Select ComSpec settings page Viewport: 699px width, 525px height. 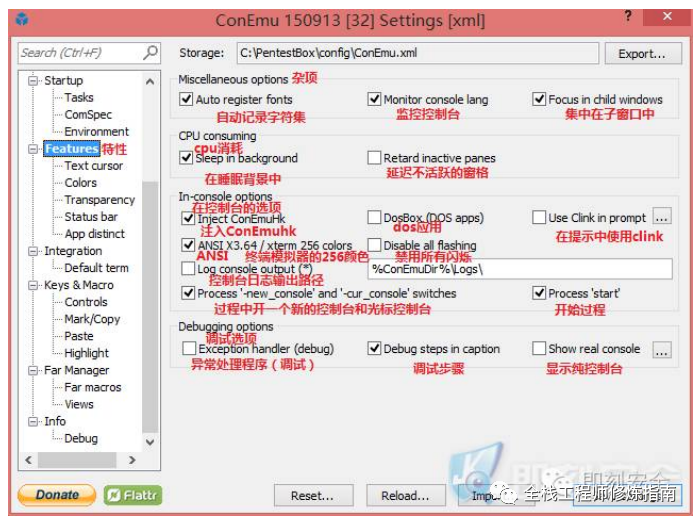pyautogui.click(x=88, y=115)
